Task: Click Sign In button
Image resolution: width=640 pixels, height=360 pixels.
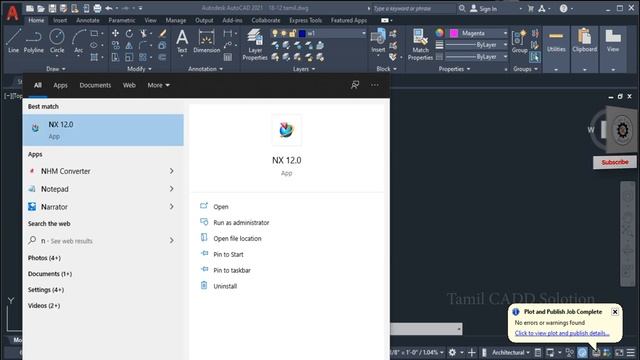Action: [x=484, y=8]
